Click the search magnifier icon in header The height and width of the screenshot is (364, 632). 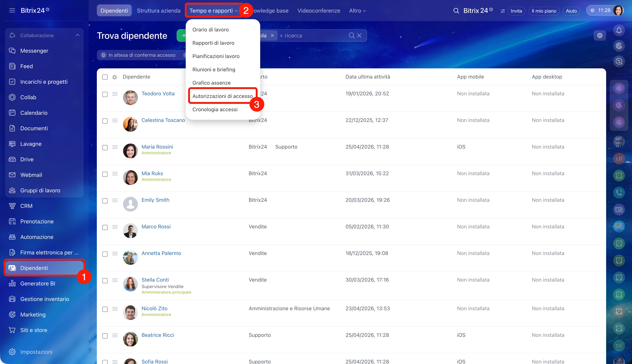[x=456, y=11]
